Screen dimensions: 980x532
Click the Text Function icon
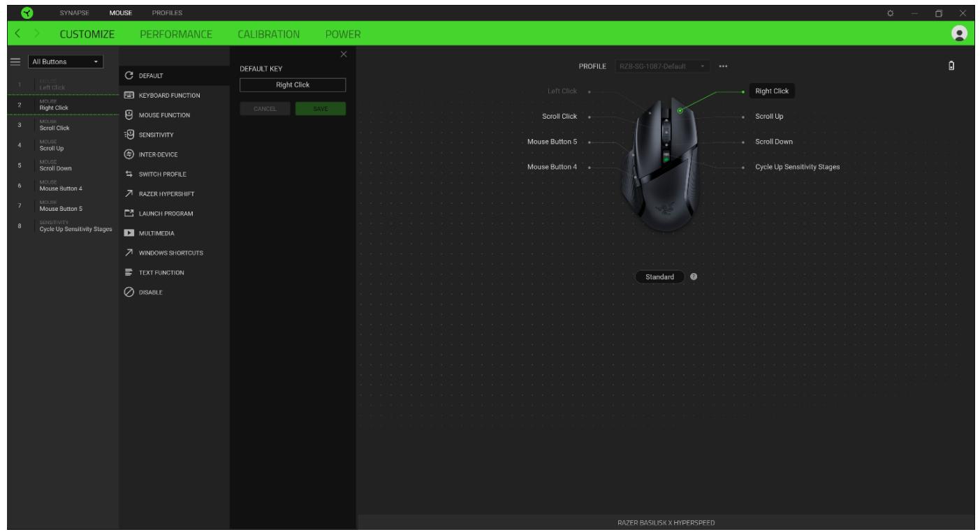[x=129, y=272]
